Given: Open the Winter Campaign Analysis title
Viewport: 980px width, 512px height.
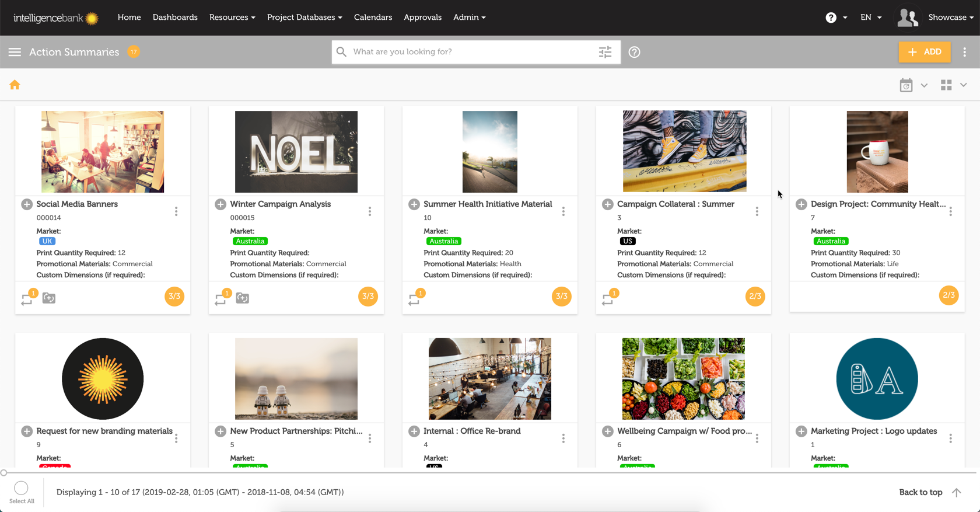Looking at the screenshot, I should [281, 204].
